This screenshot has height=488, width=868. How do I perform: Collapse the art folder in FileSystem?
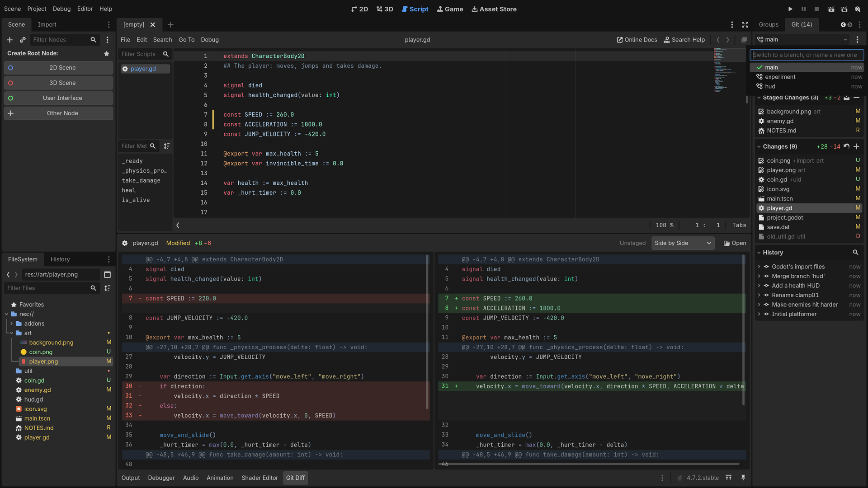point(11,333)
